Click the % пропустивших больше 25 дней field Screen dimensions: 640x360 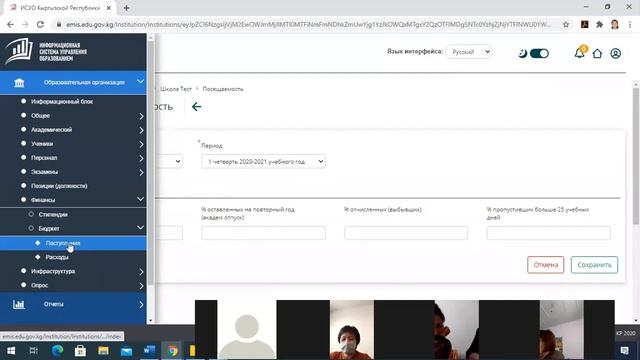pyautogui.click(x=549, y=233)
